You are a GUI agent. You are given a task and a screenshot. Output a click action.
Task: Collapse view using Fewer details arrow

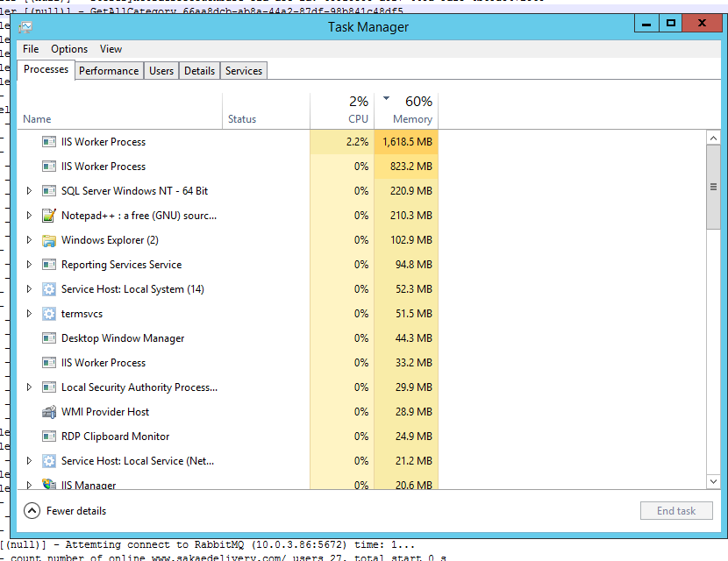coord(32,510)
